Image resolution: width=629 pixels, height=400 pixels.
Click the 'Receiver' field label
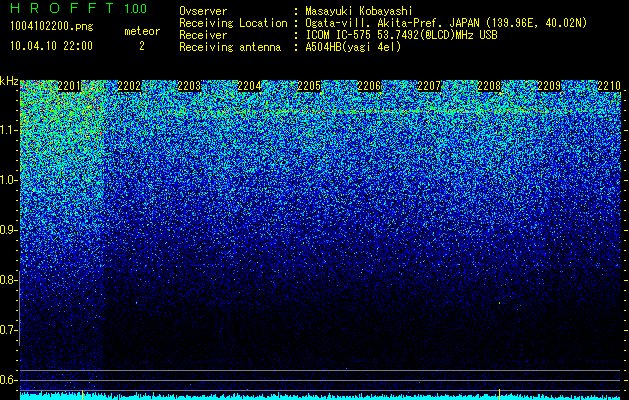[x=203, y=35]
